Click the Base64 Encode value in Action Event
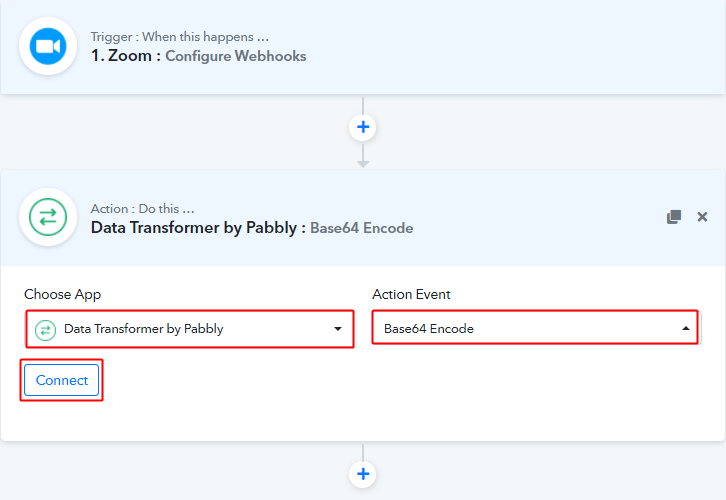This screenshot has width=726, height=500. (430, 329)
